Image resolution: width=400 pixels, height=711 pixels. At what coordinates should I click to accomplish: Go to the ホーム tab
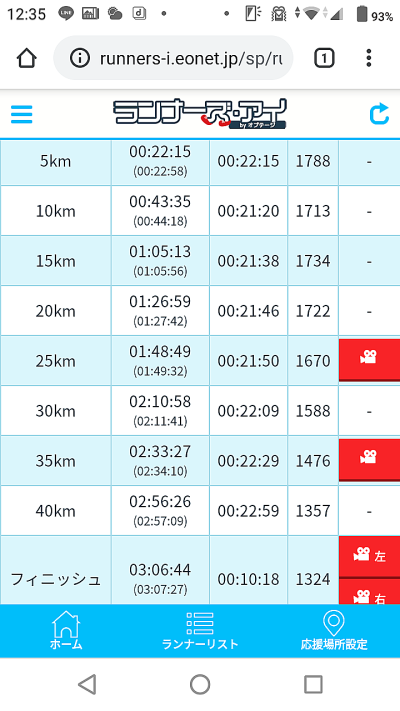pos(66,630)
